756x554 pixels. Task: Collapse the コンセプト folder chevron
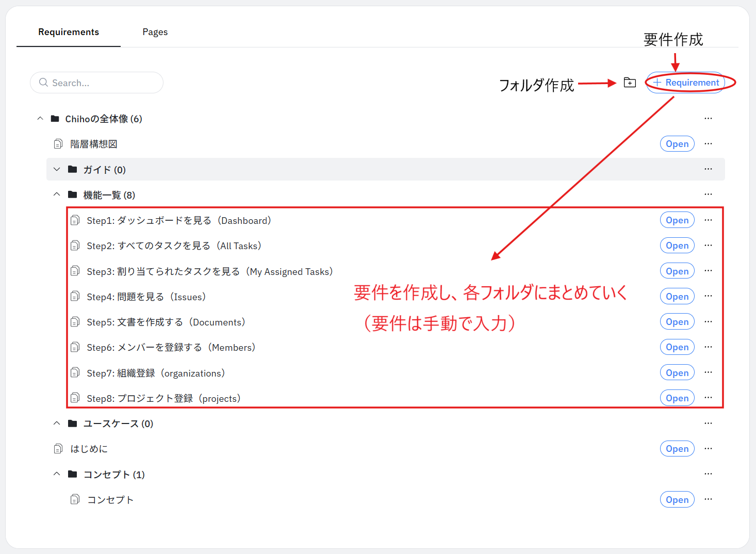[x=57, y=474]
